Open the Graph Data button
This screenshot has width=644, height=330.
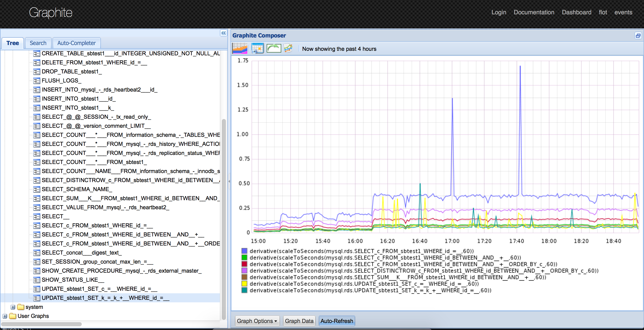click(x=299, y=321)
